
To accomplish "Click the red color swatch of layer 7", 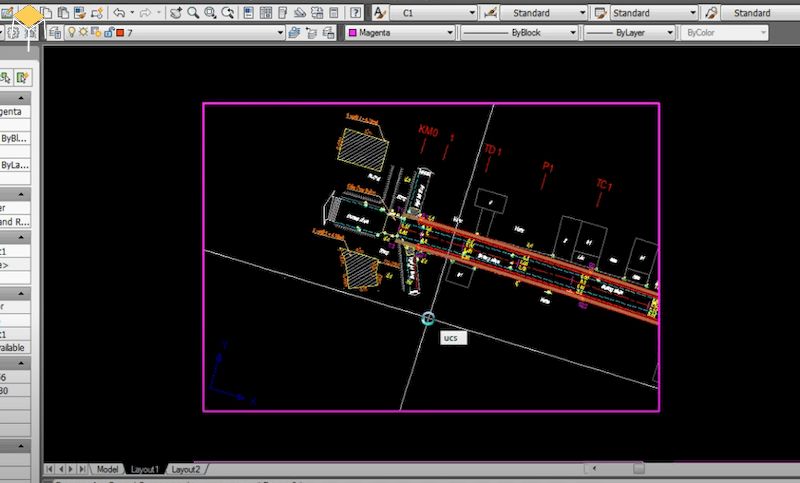I will click(120, 33).
